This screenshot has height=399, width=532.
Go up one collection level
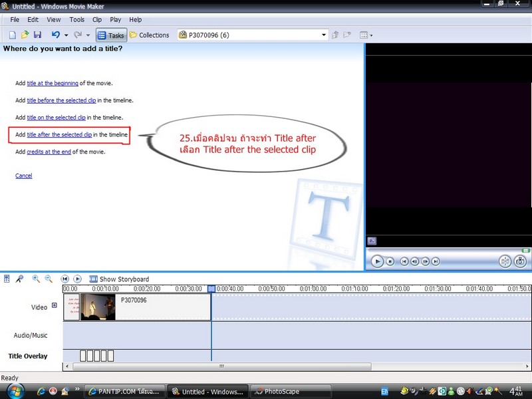click(335, 35)
